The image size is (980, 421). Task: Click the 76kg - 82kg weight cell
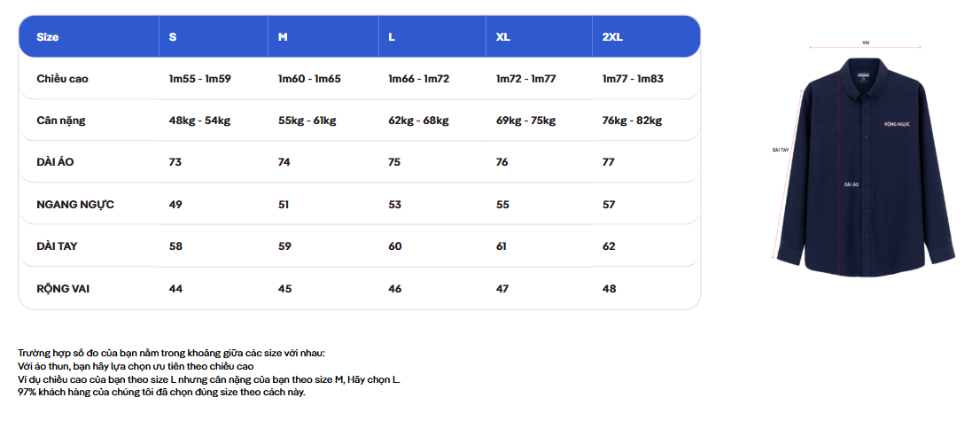tap(632, 121)
